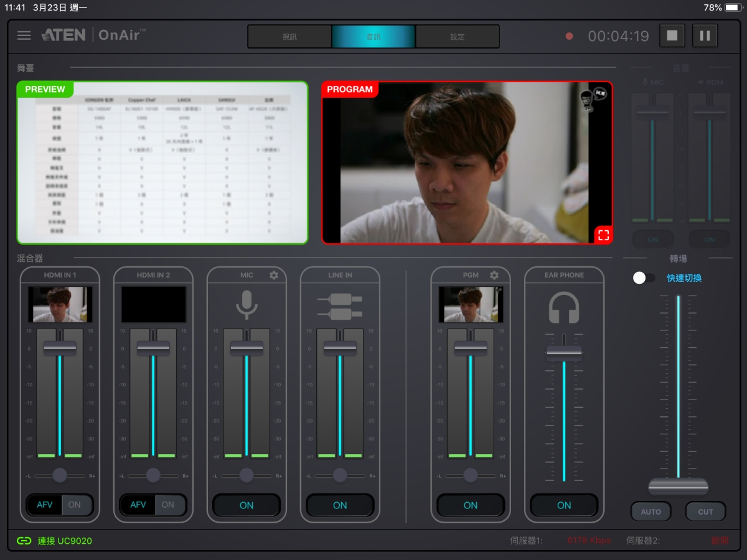Open the hamburger menu
Viewport: 747px width, 560px height.
point(24,35)
